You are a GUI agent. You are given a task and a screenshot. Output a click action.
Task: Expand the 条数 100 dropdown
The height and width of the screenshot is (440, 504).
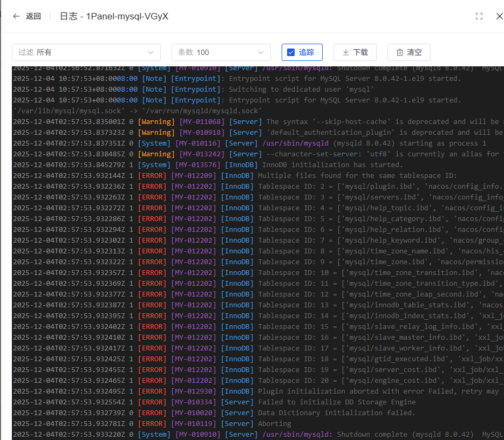(221, 52)
